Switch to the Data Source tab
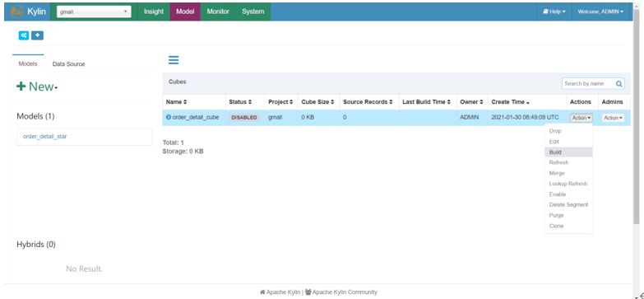Viewport: 644px width, 299px height. [68, 63]
